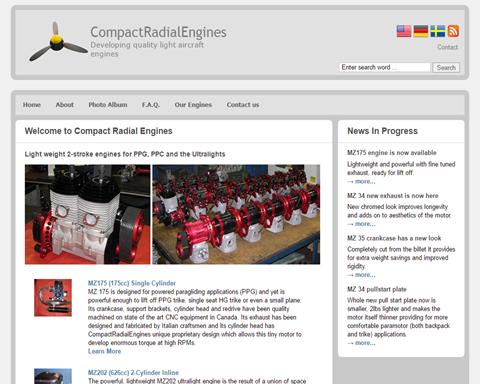This screenshot has height=384, width=480.
Task: Click the 'Light weight 2-stroke engines' subheading
Action: click(x=125, y=154)
